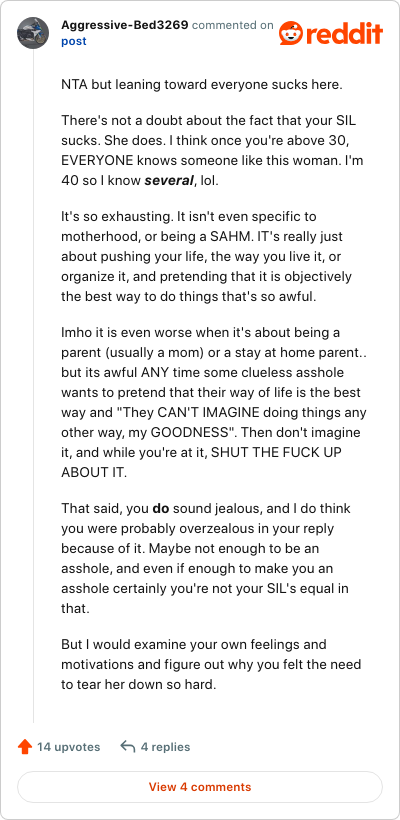The image size is (400, 820).
Task: Open Aggressive-Bed3269's avatar image
Action: [33, 33]
